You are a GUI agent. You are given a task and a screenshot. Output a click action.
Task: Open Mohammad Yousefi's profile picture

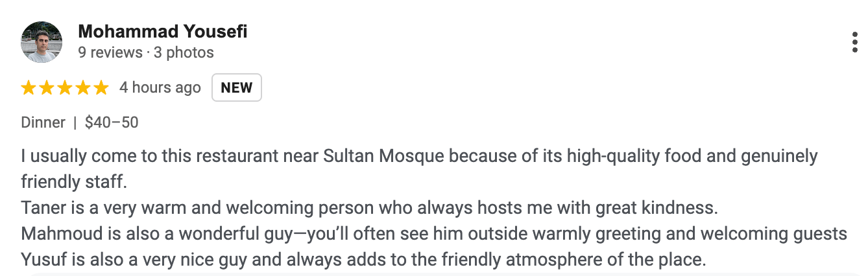click(42, 42)
